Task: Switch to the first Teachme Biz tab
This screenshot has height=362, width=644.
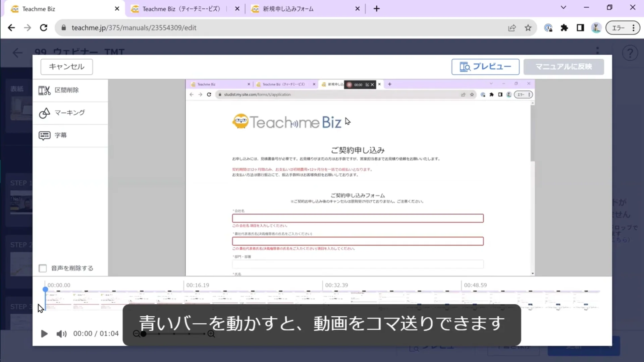Action: [64, 9]
